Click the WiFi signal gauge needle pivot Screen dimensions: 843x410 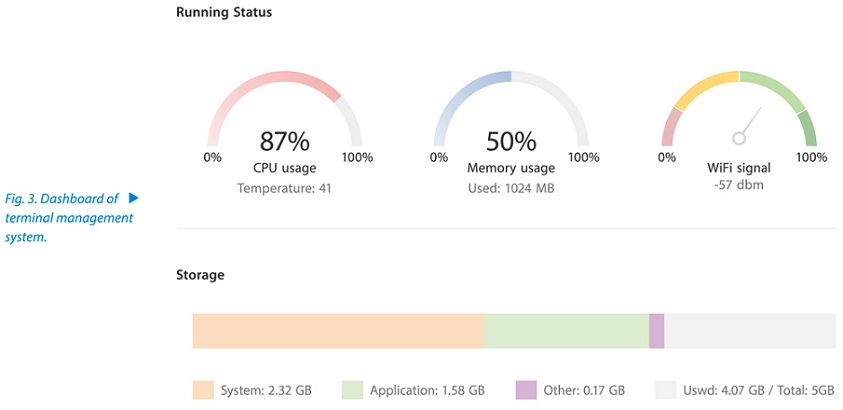coord(739,139)
